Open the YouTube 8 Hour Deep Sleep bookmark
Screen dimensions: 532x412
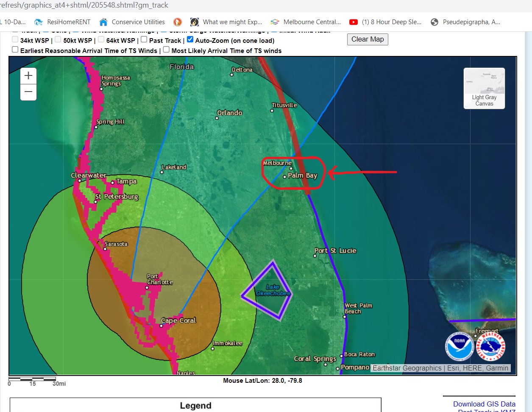click(x=385, y=22)
